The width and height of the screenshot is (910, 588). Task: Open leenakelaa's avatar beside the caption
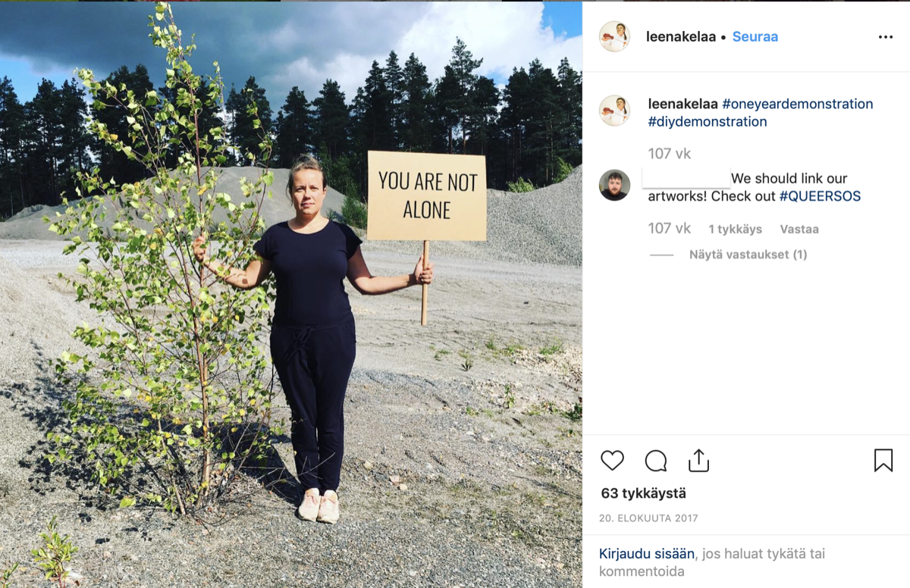coord(614,111)
